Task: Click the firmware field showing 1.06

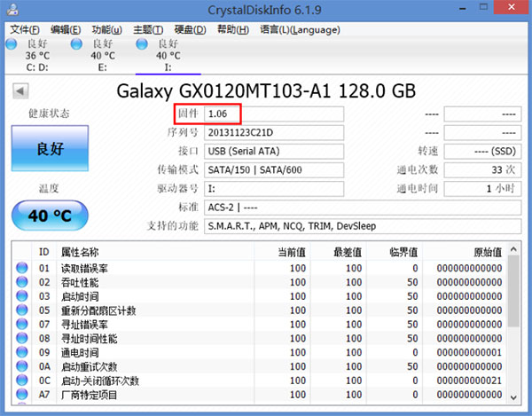Action: pyautogui.click(x=274, y=114)
